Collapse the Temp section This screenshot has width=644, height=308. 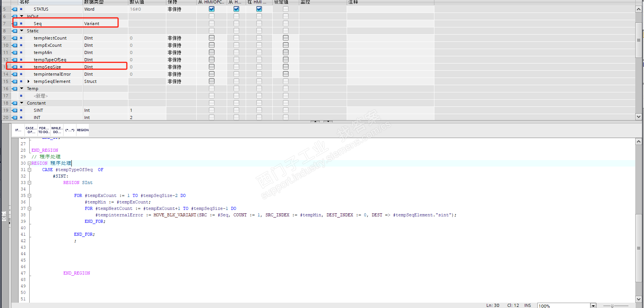pyautogui.click(x=22, y=89)
